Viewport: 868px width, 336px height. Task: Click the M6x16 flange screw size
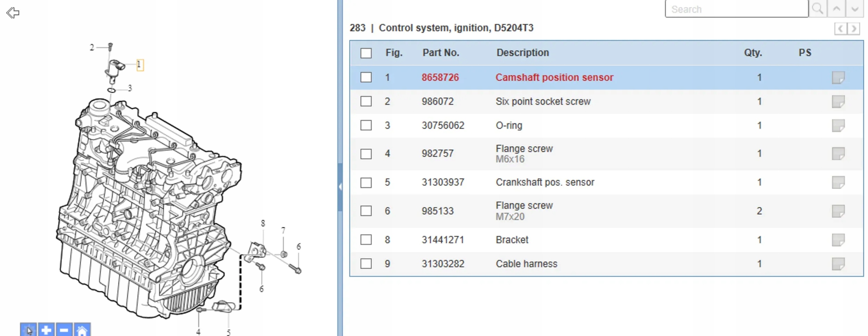(510, 159)
